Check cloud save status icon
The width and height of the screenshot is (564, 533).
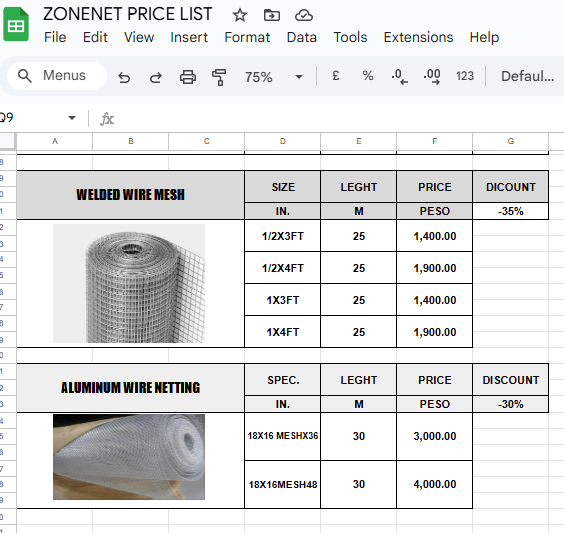click(304, 15)
